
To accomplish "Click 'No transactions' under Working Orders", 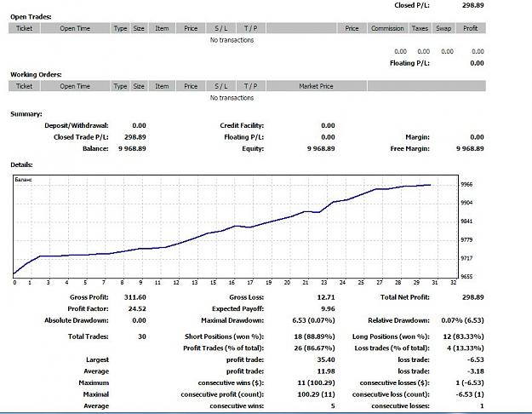I will (232, 98).
